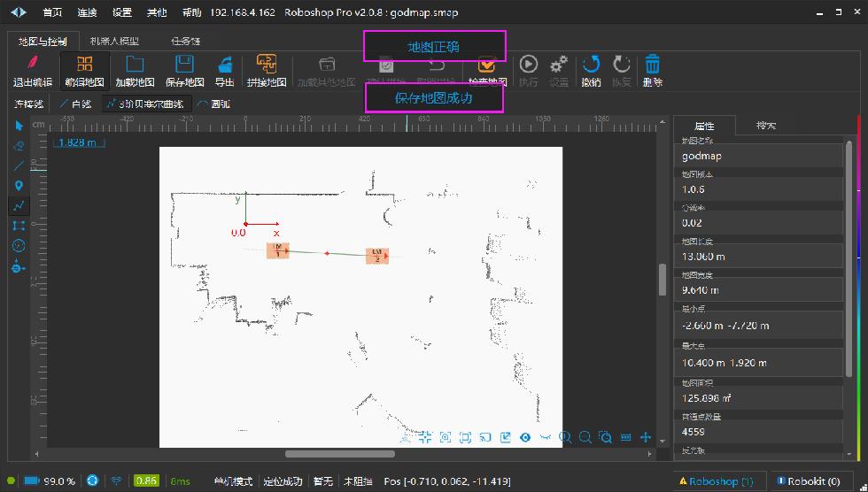
Task: Select the robot relocation tool in sidebar
Action: click(x=19, y=266)
